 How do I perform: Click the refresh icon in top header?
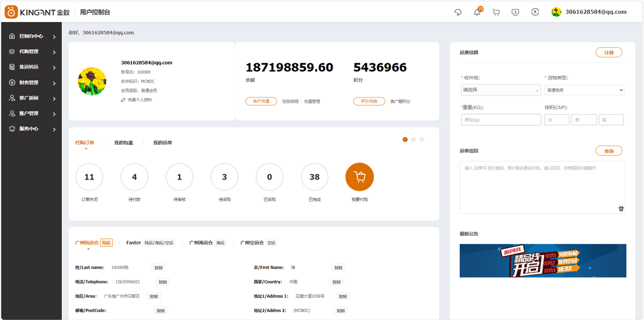458,12
